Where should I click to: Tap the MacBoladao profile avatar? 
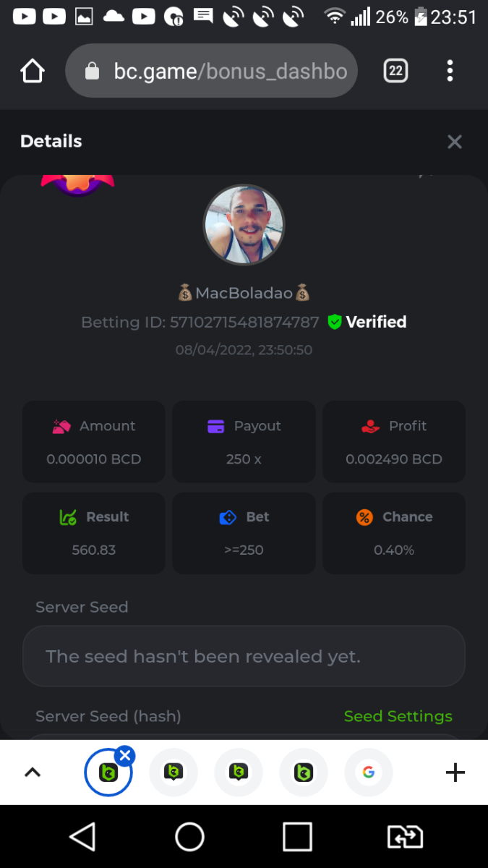pyautogui.click(x=244, y=225)
